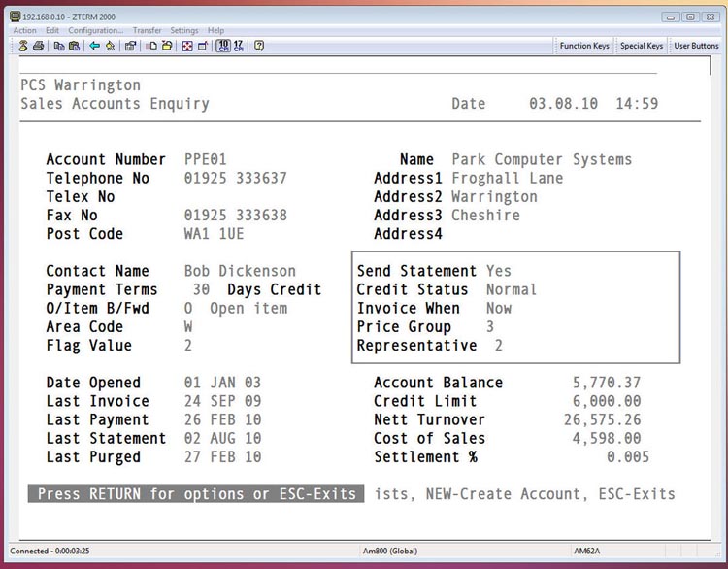
Task: Click the nett turnover 26,575.26
Action: [602, 419]
